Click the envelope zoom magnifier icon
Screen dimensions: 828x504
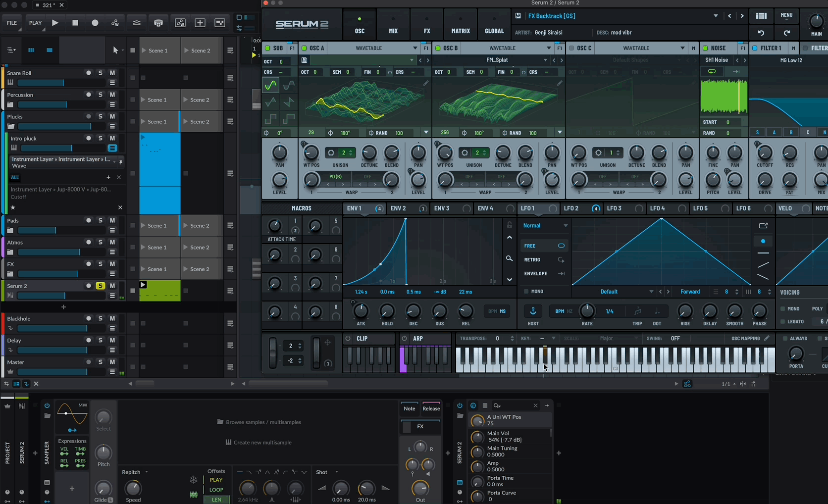click(x=509, y=258)
